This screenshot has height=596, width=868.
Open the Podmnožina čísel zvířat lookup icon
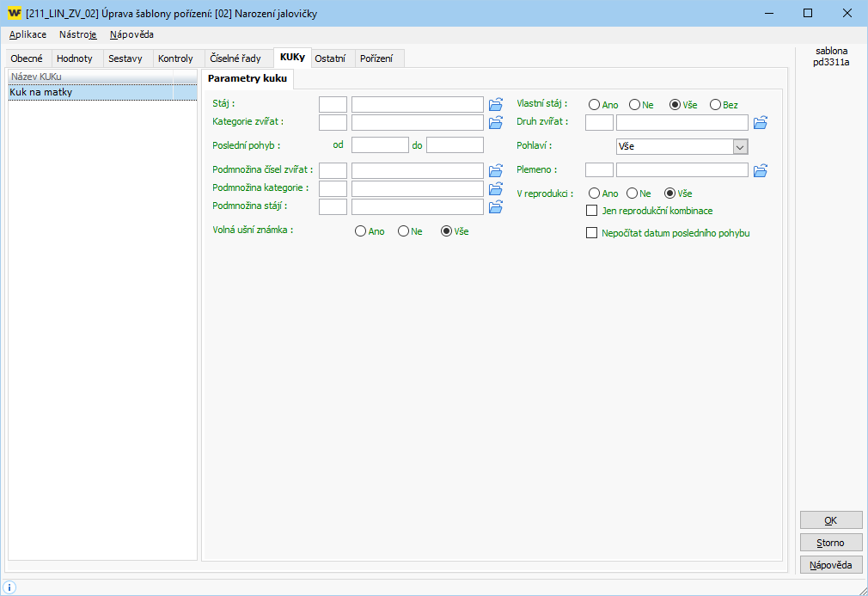point(496,170)
